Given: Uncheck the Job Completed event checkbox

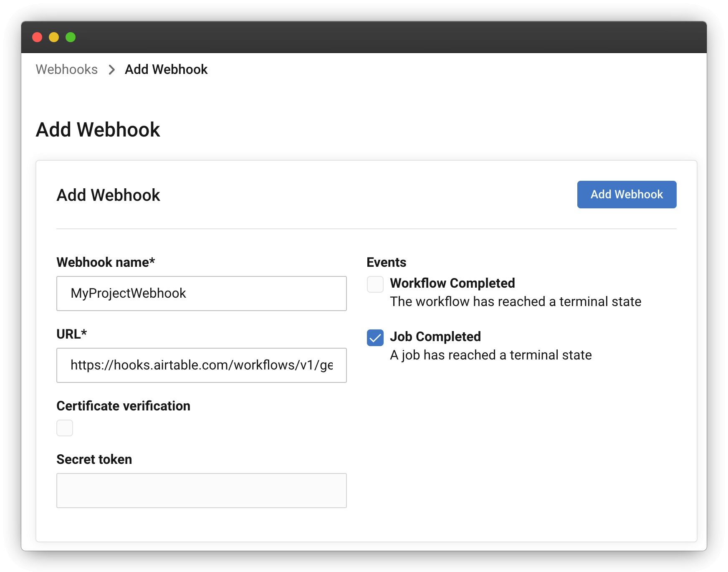Looking at the screenshot, I should [375, 338].
